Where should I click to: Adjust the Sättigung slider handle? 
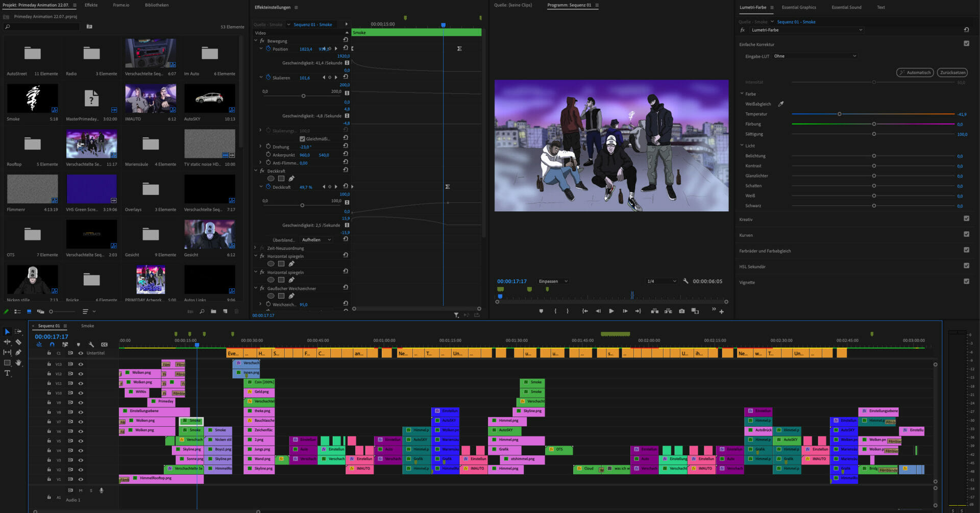[874, 134]
